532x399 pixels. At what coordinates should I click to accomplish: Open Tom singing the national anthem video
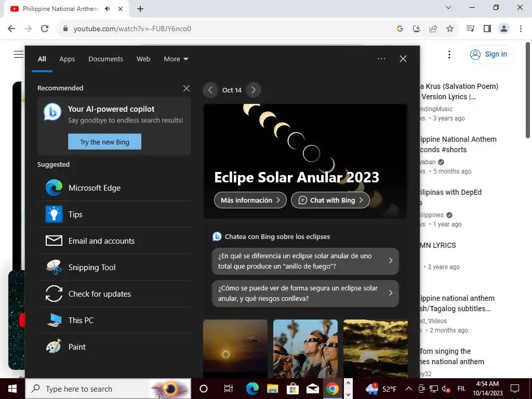pyautogui.click(x=451, y=356)
